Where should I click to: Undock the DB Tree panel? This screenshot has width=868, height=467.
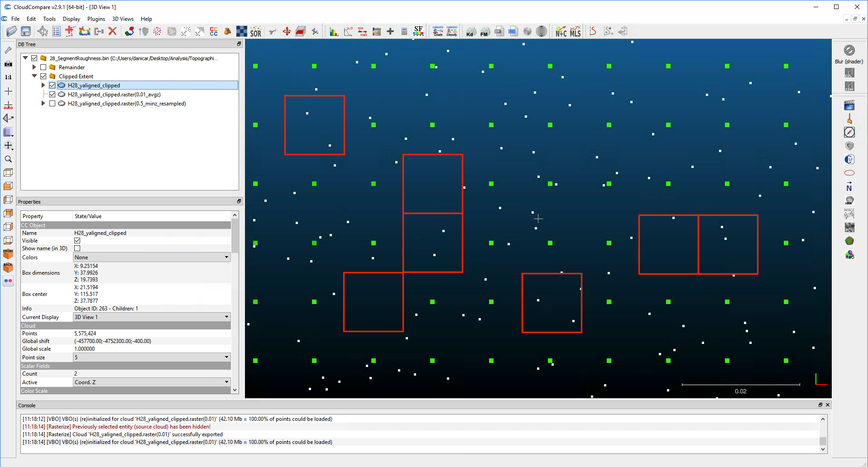pos(239,44)
